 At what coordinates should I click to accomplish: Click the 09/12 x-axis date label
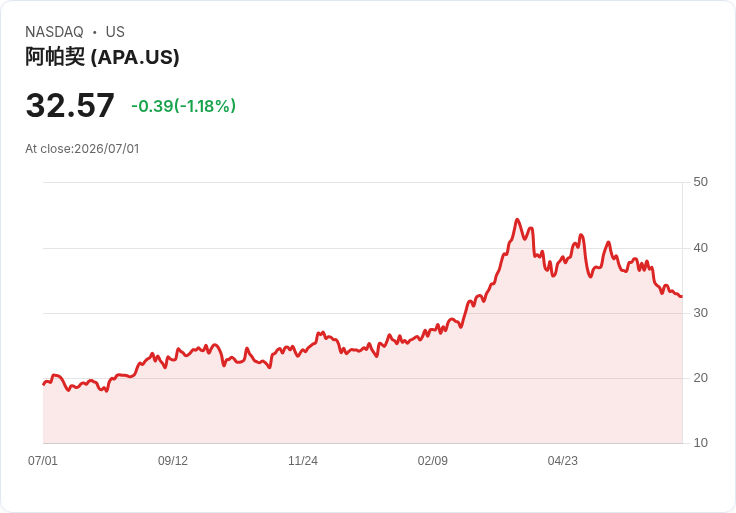173,461
